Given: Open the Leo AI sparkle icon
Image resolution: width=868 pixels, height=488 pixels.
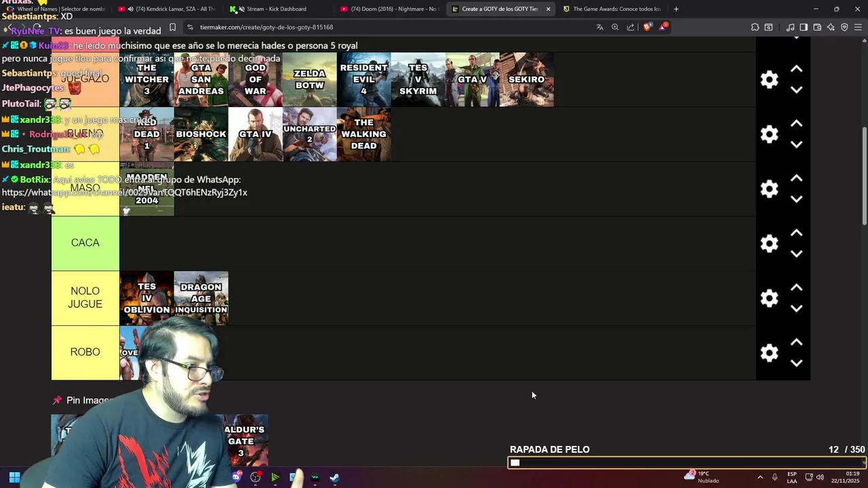Looking at the screenshot, I should 831,27.
